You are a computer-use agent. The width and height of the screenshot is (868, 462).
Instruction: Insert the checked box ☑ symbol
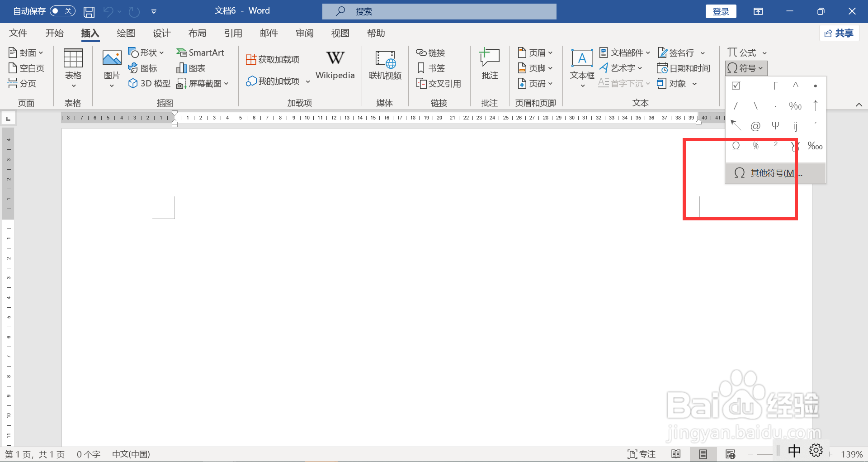pyautogui.click(x=736, y=86)
